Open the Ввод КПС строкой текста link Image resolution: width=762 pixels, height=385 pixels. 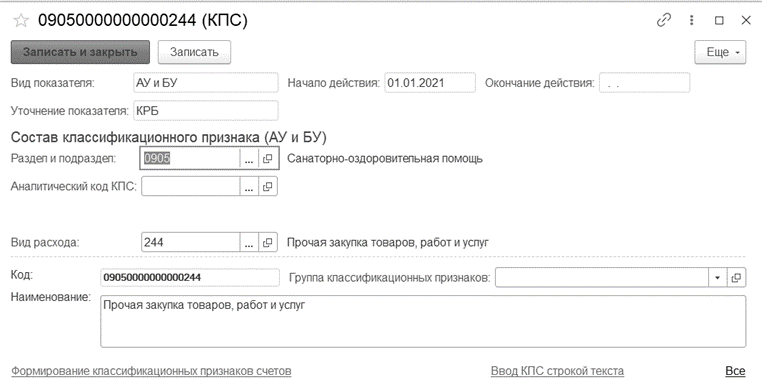557,371
